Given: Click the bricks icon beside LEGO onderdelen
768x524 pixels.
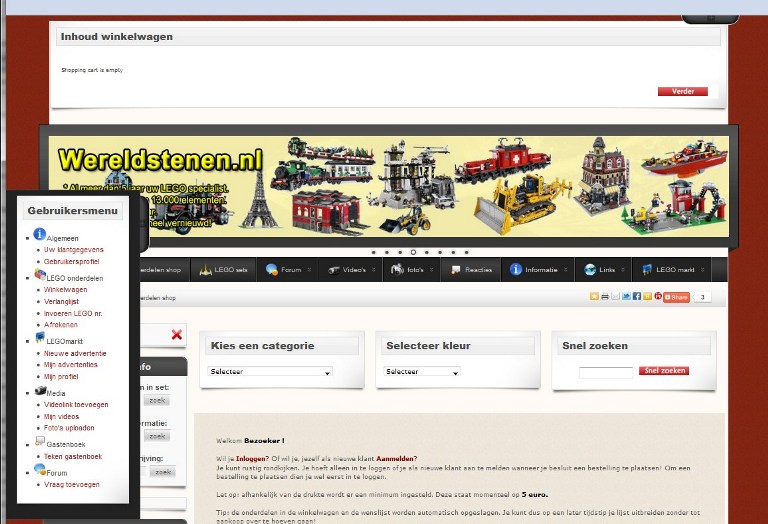Looking at the screenshot, I should (40, 274).
